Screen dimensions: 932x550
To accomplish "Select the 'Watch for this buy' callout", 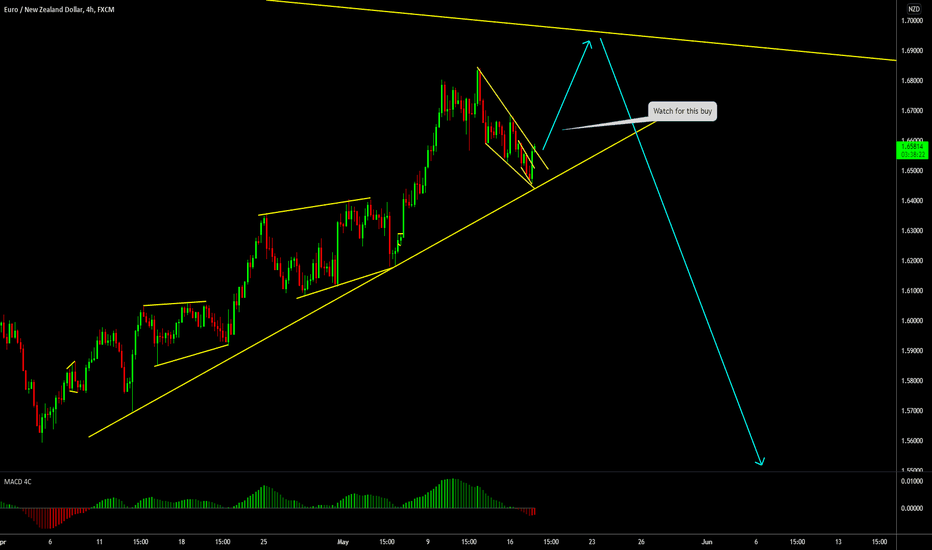I will (682, 111).
